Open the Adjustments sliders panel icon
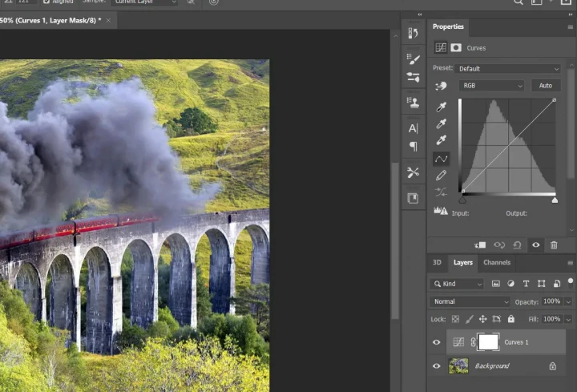577x392 pixels. coord(413,77)
